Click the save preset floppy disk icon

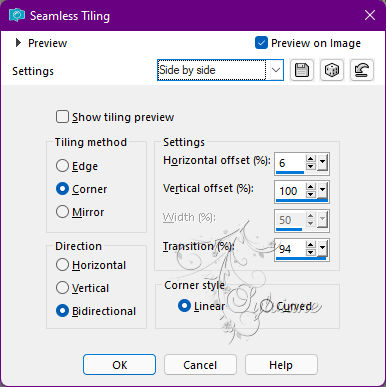[302, 70]
